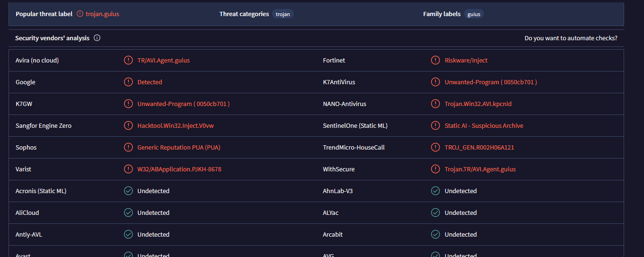Screen dimensions: 644x257
Task: Click the green checkmark in the Antiy-AVL row
Action: pyautogui.click(x=128, y=234)
